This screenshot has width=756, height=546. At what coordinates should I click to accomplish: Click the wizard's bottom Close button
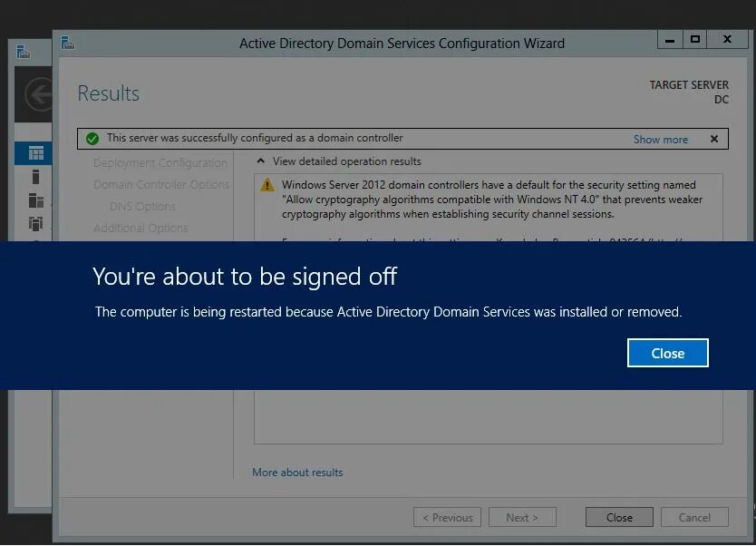click(619, 517)
